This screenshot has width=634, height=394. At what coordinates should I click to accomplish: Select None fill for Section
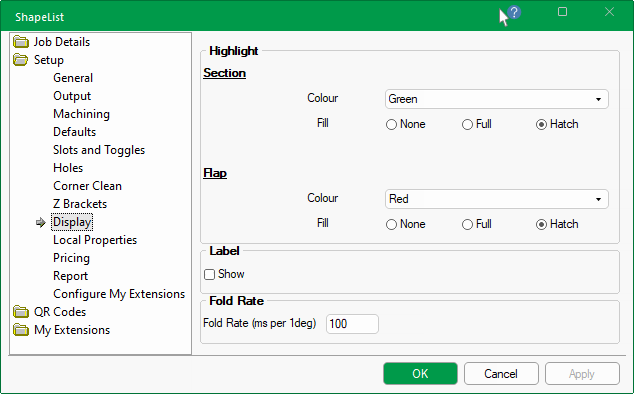pos(391,124)
